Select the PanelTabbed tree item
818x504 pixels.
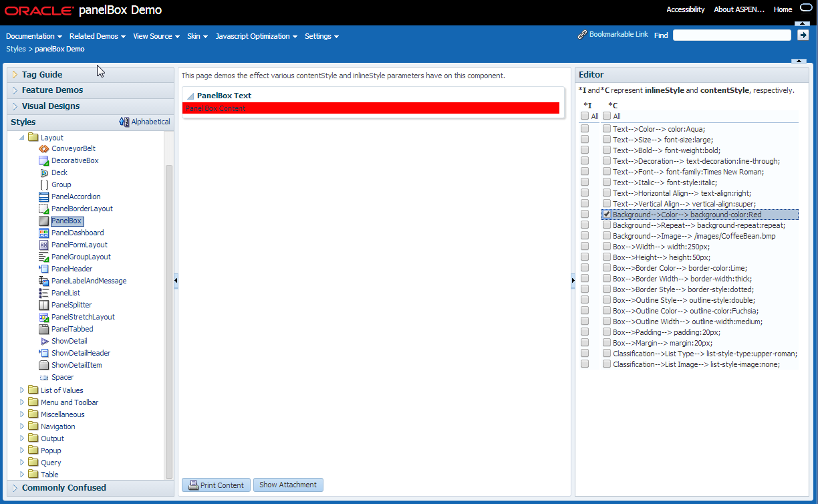[x=72, y=329]
